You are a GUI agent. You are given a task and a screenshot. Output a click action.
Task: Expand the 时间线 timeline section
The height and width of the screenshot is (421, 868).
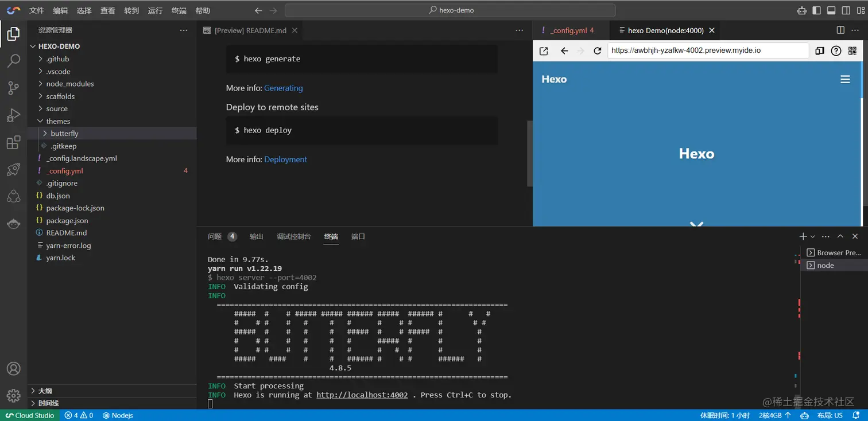(112, 403)
